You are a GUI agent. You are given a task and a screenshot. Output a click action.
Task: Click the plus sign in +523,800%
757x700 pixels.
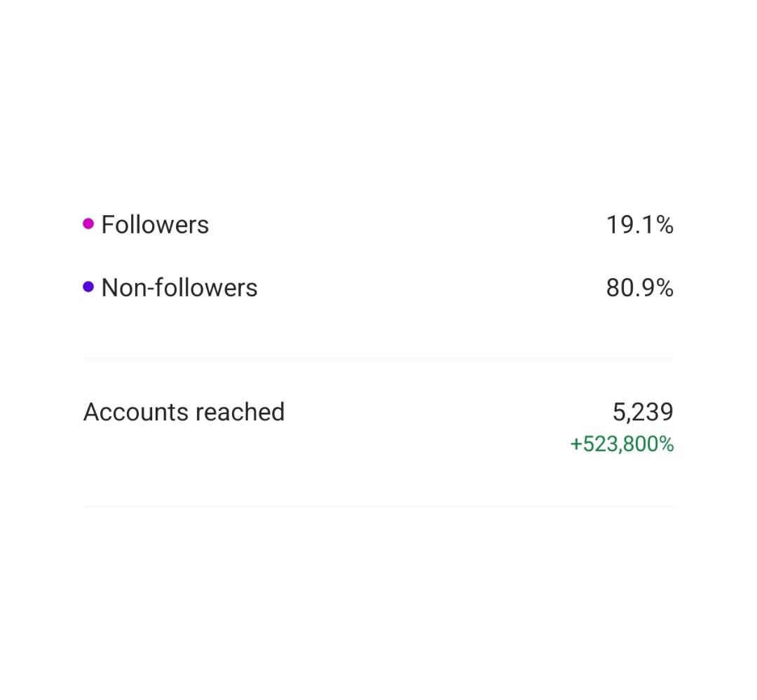pyautogui.click(x=576, y=444)
